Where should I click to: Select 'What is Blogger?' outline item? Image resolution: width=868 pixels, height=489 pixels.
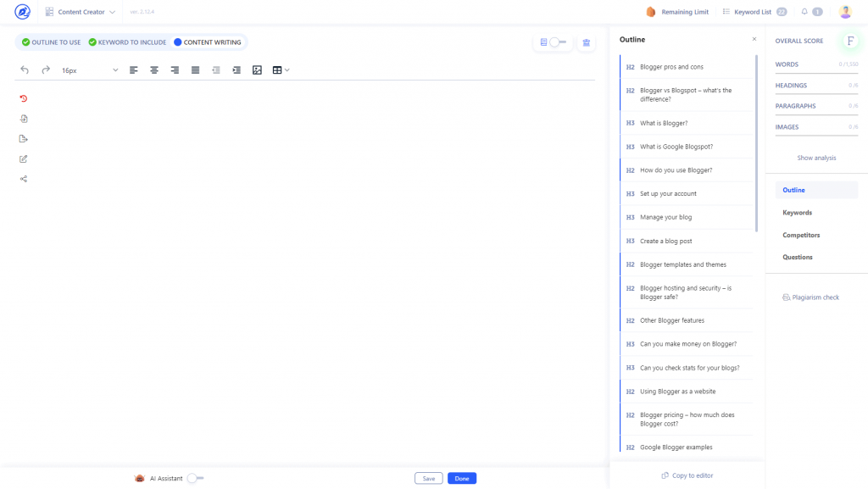[x=687, y=124]
